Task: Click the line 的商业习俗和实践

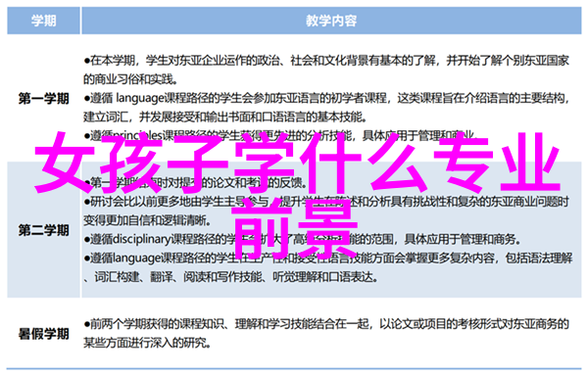Action: tap(130, 79)
